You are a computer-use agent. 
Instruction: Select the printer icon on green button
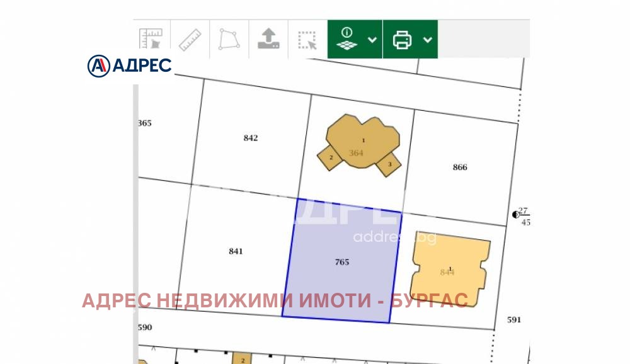point(403,39)
